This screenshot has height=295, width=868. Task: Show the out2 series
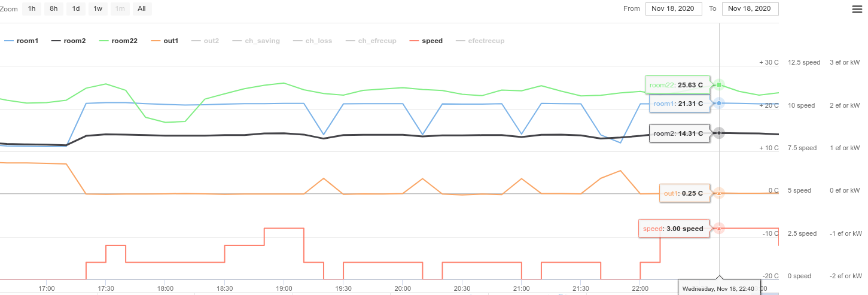pyautogui.click(x=211, y=41)
